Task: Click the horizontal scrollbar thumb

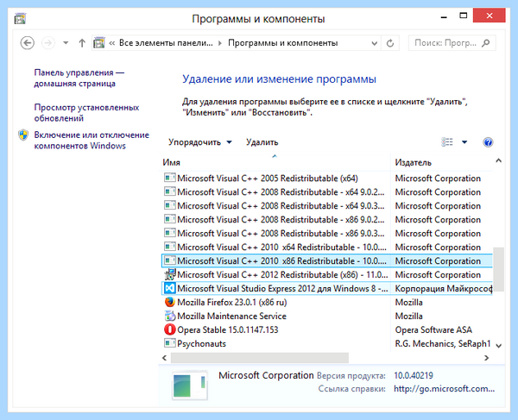Action: tap(260, 358)
